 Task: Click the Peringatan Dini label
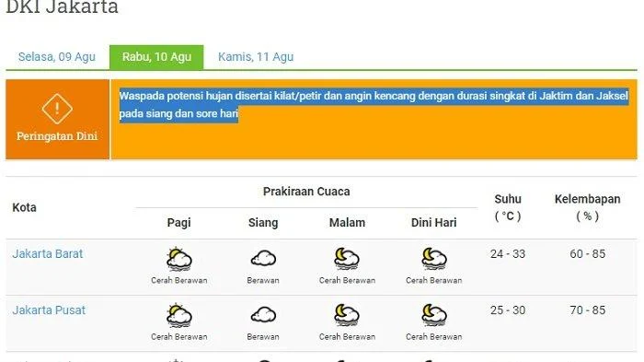[57, 136]
